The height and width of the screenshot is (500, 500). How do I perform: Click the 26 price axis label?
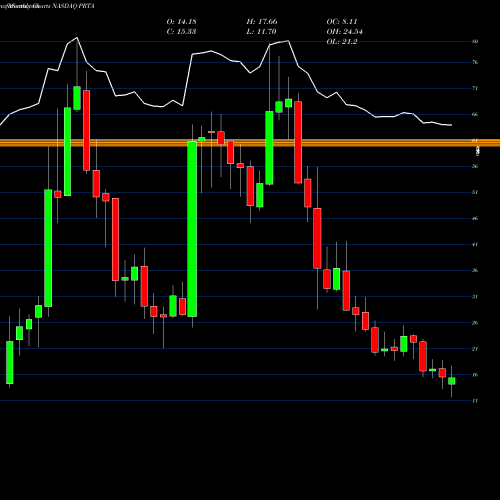coord(475,323)
